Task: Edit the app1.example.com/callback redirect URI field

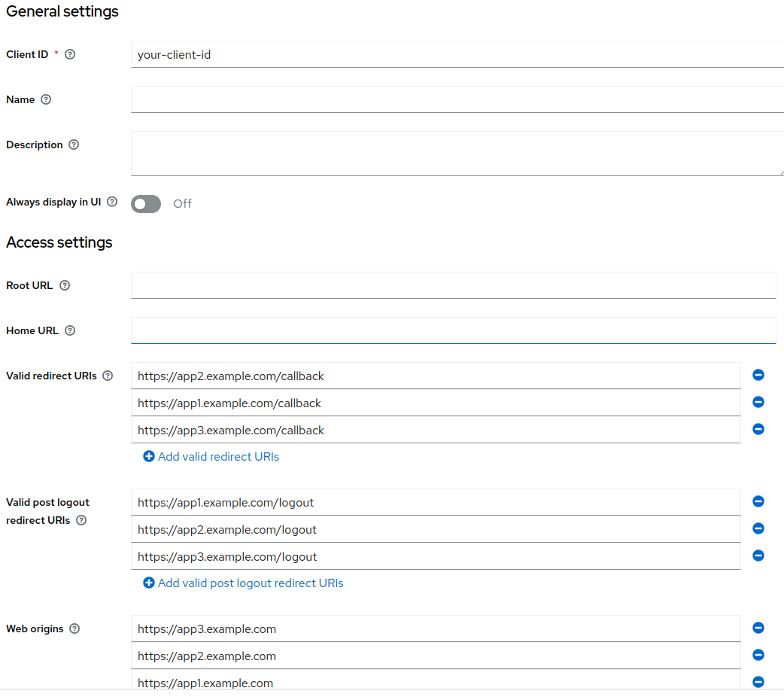Action: click(x=435, y=403)
